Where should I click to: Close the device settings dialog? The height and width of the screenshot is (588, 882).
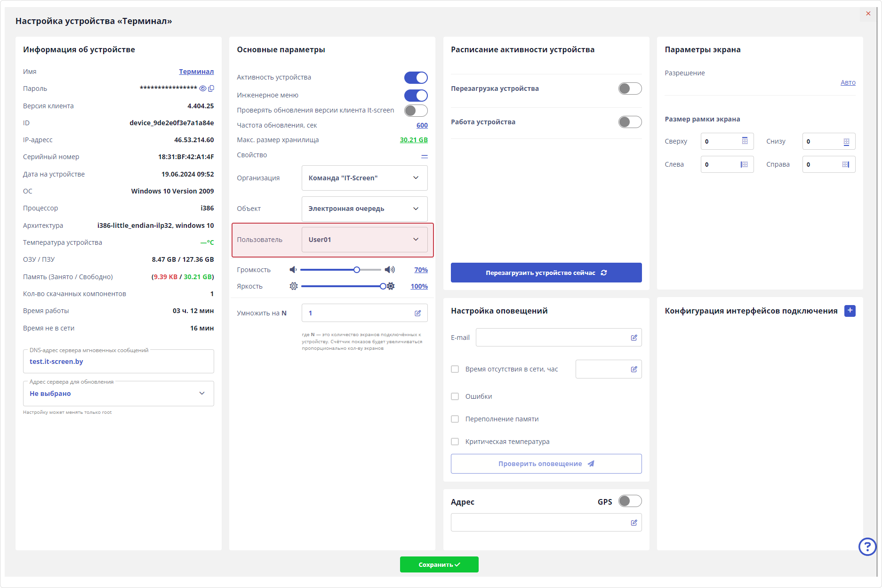pyautogui.click(x=868, y=14)
